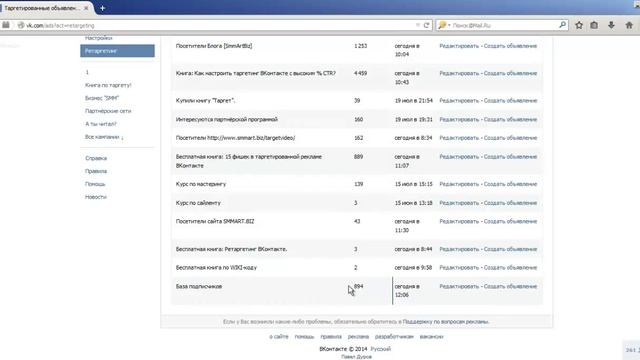The width and height of the screenshot is (640, 360).
Task: Create ad for База подписчиков
Action: tap(510, 287)
